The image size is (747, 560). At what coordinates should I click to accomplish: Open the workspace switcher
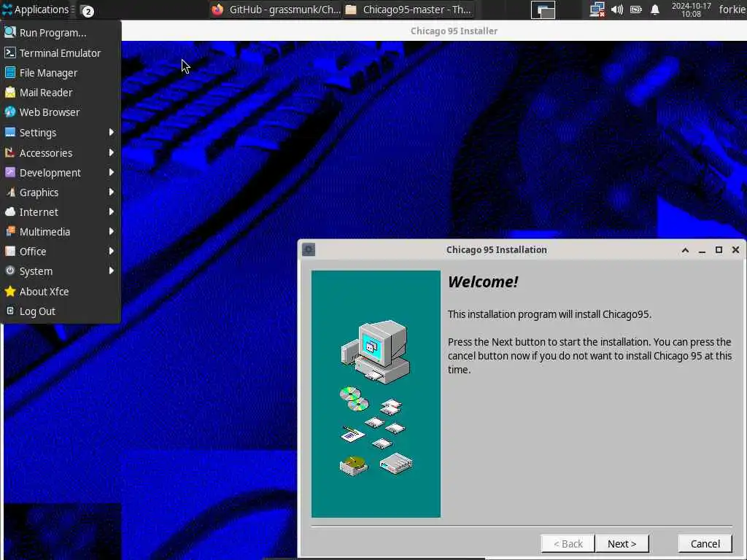click(543, 9)
